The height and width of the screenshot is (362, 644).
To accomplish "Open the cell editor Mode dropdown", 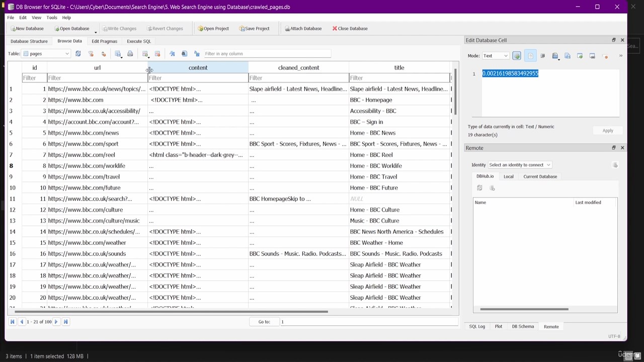I will pyautogui.click(x=496, y=56).
